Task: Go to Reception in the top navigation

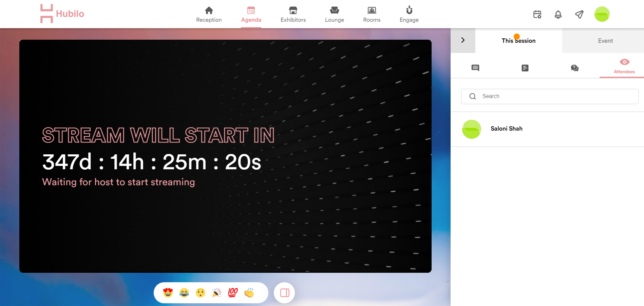Action: [x=209, y=15]
